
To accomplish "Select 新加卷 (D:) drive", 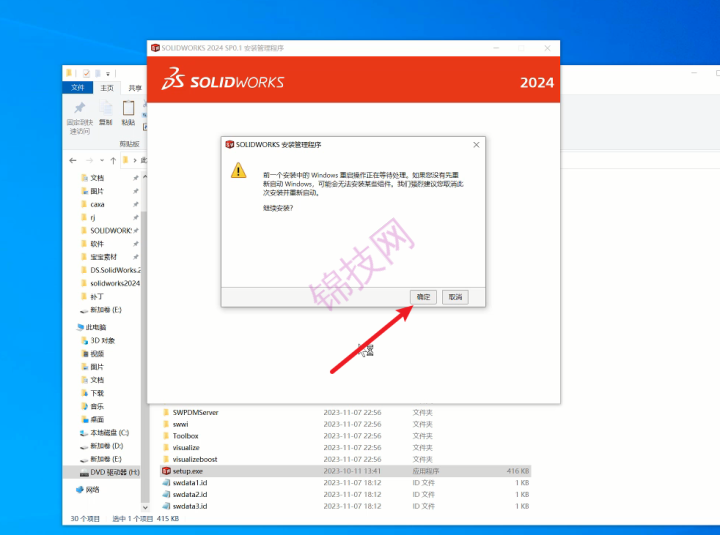I will point(107,446).
